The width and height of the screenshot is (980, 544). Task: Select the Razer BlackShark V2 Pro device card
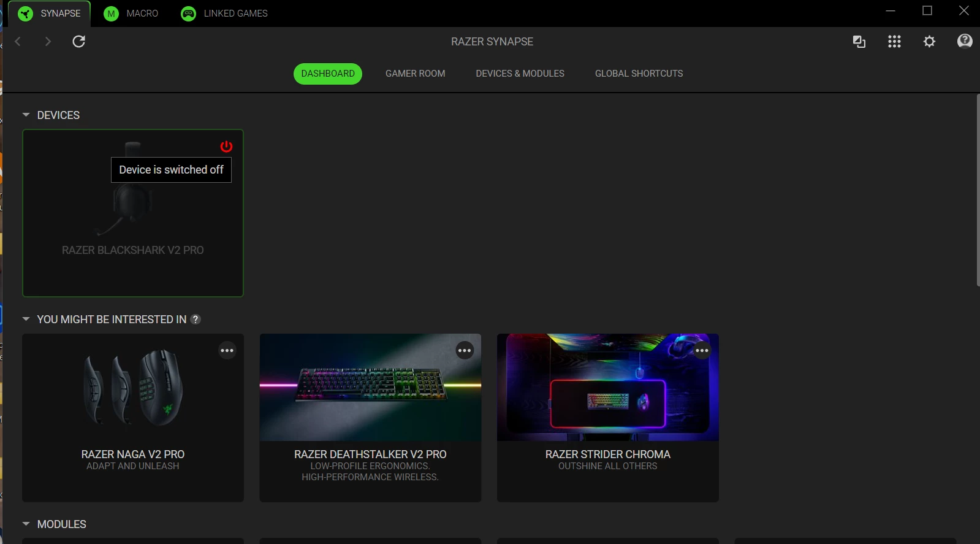pyautogui.click(x=133, y=213)
